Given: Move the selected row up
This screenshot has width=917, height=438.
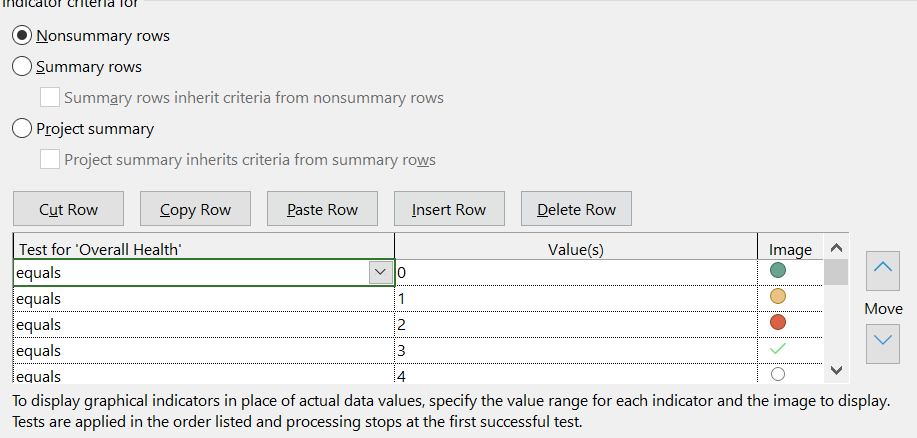Looking at the screenshot, I should (x=884, y=267).
